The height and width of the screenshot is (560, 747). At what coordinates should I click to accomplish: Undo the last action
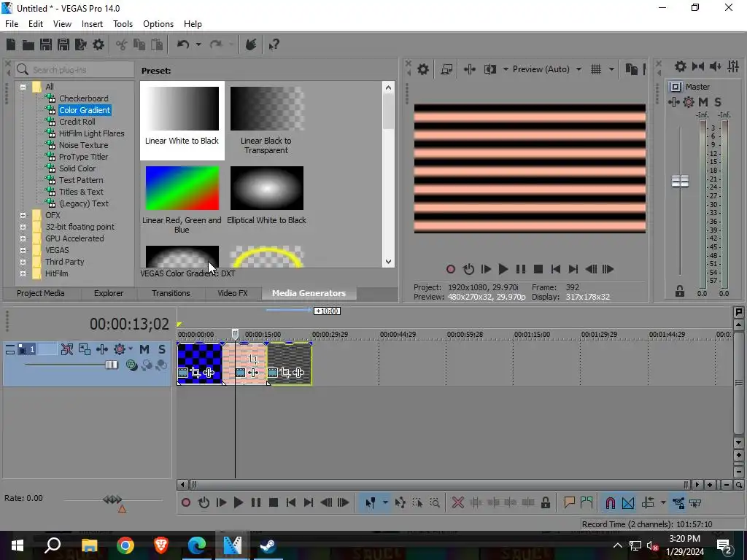click(183, 44)
